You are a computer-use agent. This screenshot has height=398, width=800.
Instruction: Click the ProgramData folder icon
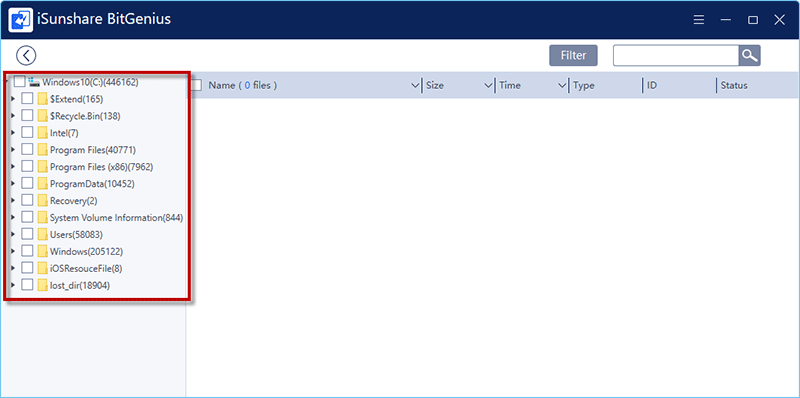click(42, 183)
